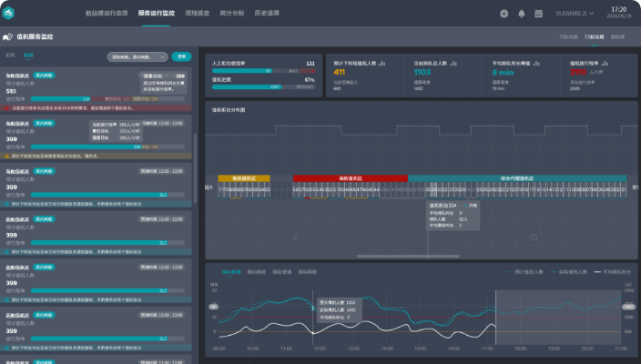Open the notification bell icon
Screen dimensions: 641x364
pos(522,14)
